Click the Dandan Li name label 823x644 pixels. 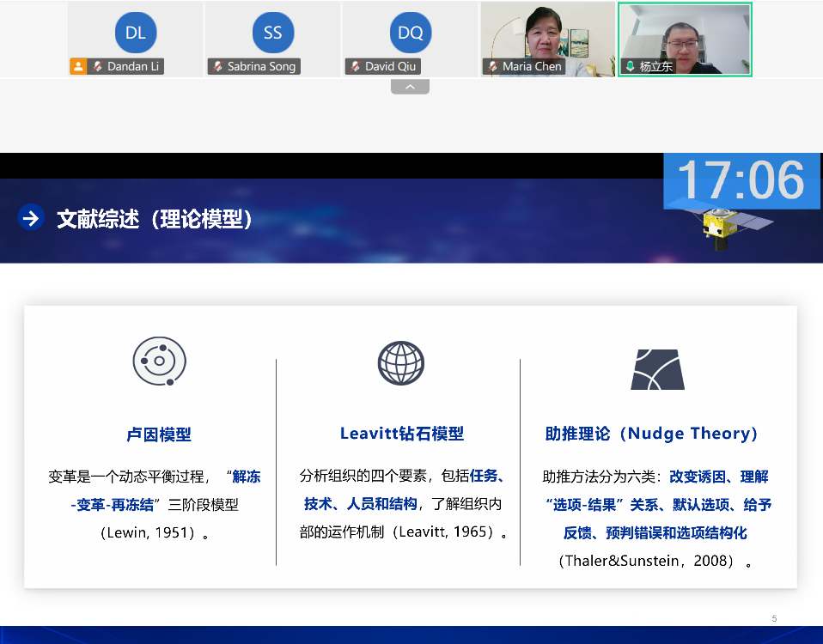pyautogui.click(x=133, y=67)
